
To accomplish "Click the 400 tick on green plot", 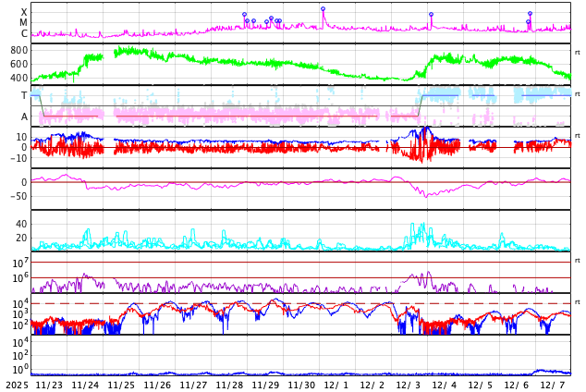I will pos(18,78).
